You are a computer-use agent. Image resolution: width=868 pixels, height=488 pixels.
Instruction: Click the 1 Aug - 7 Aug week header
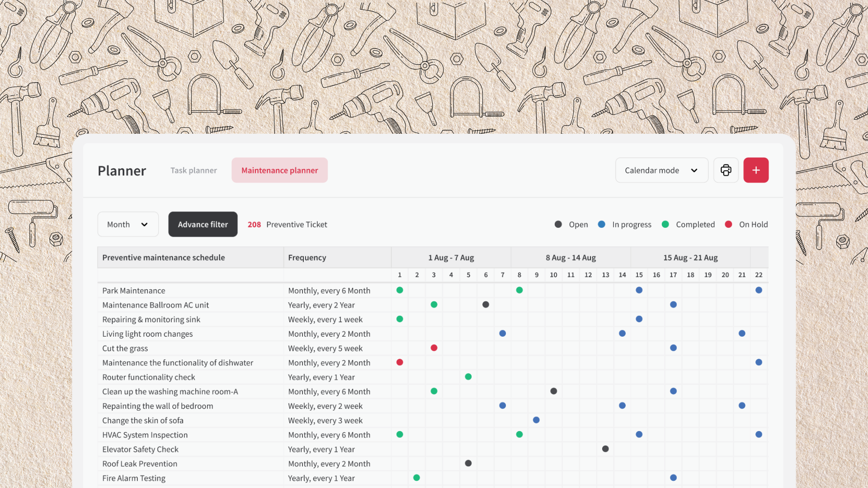(x=451, y=258)
